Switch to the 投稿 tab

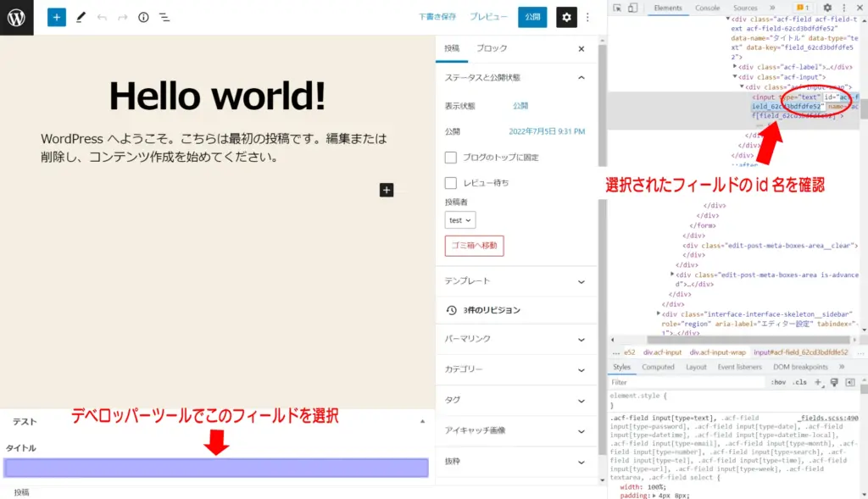pyautogui.click(x=452, y=48)
